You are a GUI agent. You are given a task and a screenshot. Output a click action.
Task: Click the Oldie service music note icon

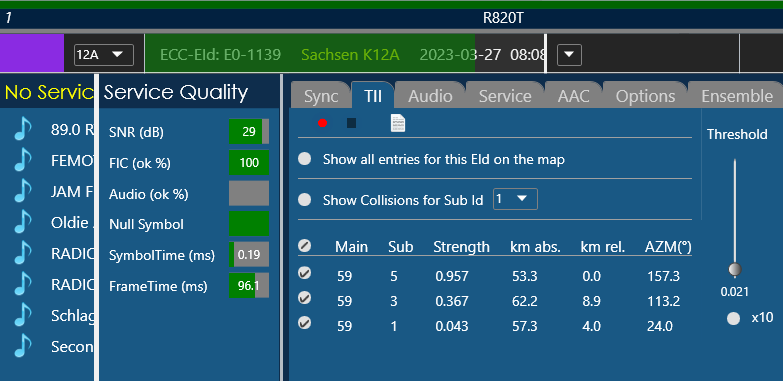click(22, 223)
